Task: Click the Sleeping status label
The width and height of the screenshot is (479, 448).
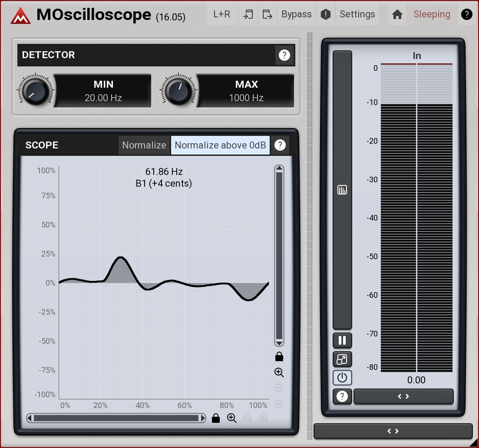Action: tap(432, 14)
